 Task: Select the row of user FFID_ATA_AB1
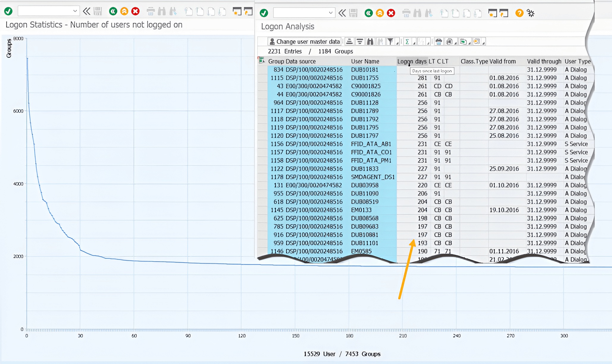coord(262,144)
